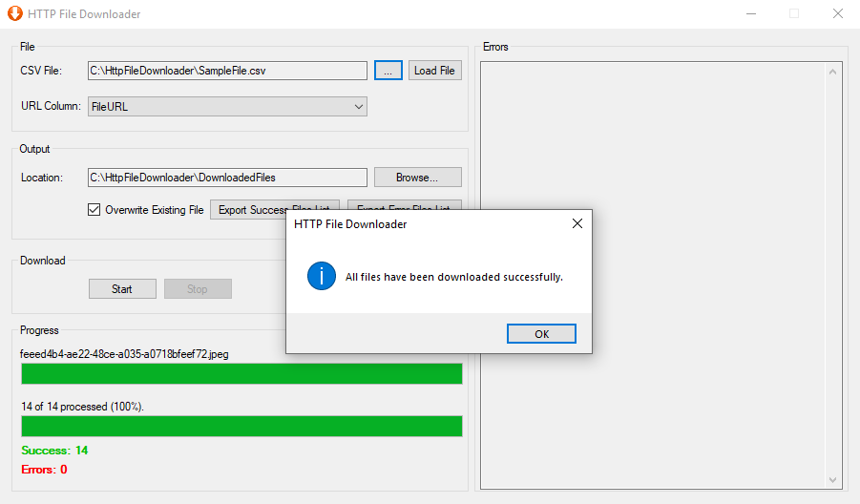Click Browse to choose the output location
860x504 pixels.
[417, 178]
